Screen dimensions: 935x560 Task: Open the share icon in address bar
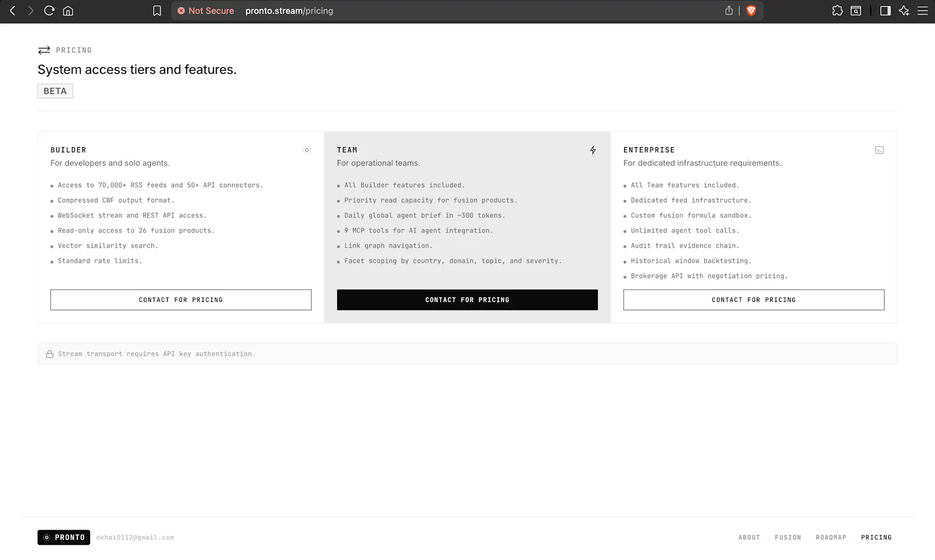click(729, 11)
